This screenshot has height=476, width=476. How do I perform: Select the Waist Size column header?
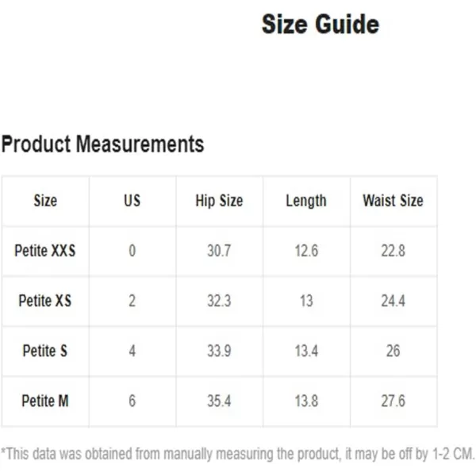tap(393, 201)
